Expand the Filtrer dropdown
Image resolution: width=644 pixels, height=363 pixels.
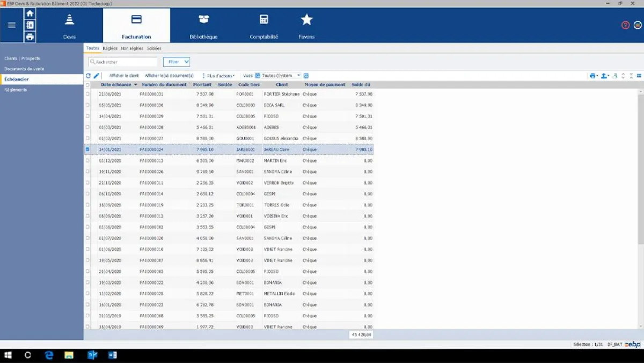pyautogui.click(x=177, y=62)
